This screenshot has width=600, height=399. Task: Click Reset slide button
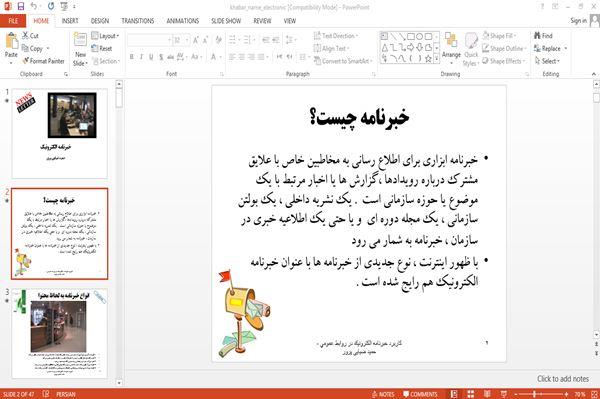(x=102, y=49)
